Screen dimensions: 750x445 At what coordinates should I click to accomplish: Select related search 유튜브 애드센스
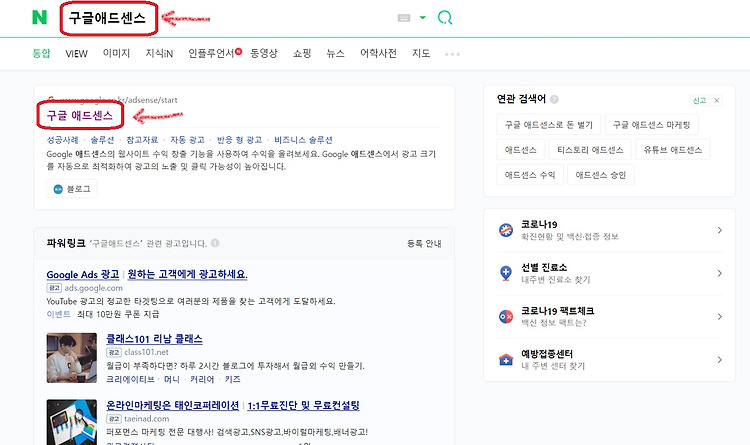673,150
